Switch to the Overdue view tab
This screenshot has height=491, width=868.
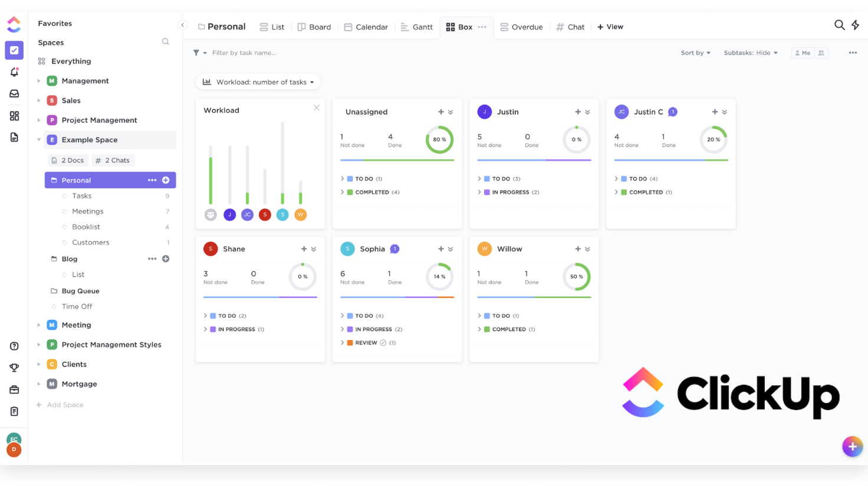pyautogui.click(x=521, y=27)
